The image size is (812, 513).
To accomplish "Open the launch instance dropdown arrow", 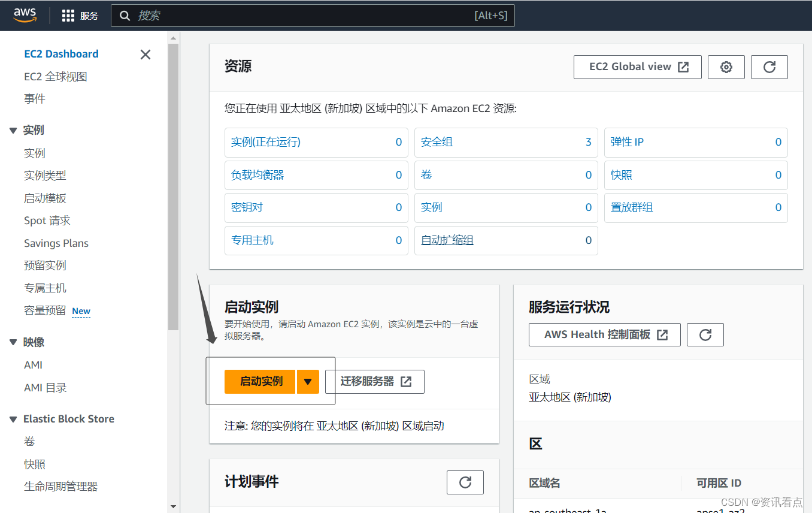I will coord(308,382).
